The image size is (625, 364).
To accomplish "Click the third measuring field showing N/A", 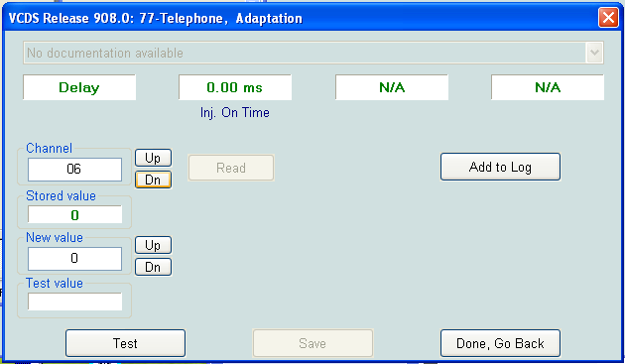I will (x=392, y=87).
